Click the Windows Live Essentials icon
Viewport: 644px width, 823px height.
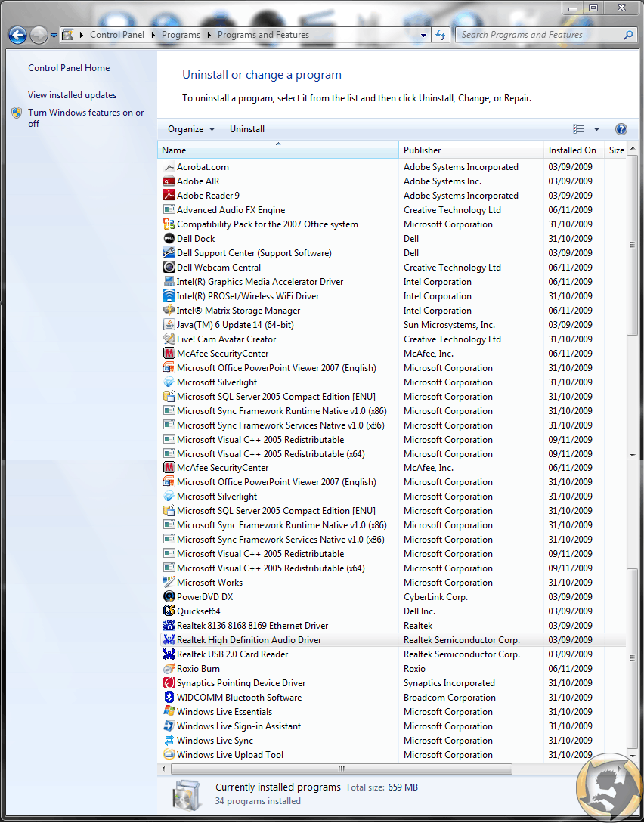pos(169,712)
